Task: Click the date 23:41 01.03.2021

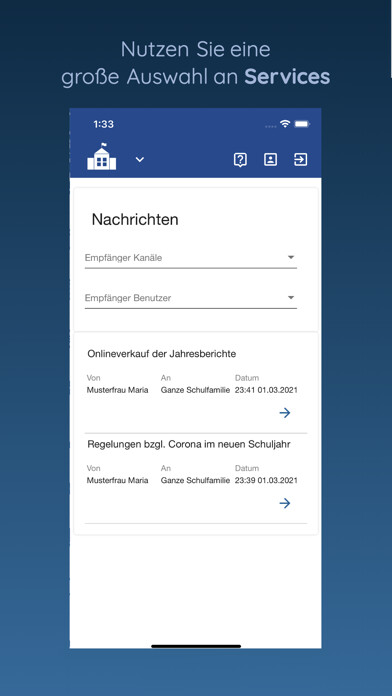Action: [x=266, y=390]
